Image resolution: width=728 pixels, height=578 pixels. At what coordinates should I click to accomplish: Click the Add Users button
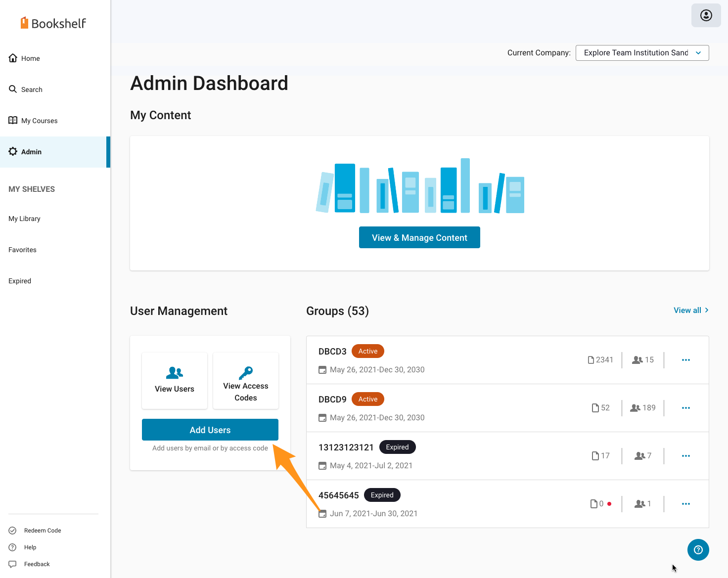point(210,430)
